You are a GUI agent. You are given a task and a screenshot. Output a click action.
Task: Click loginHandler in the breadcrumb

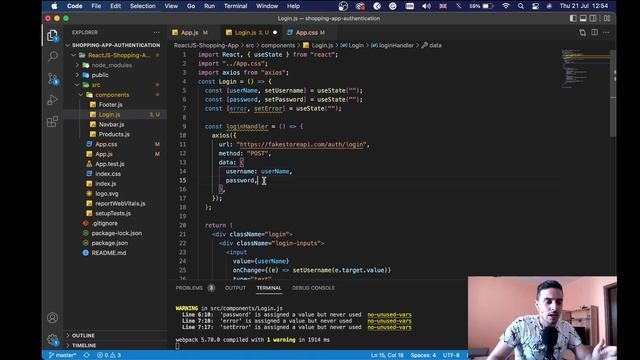[396, 45]
